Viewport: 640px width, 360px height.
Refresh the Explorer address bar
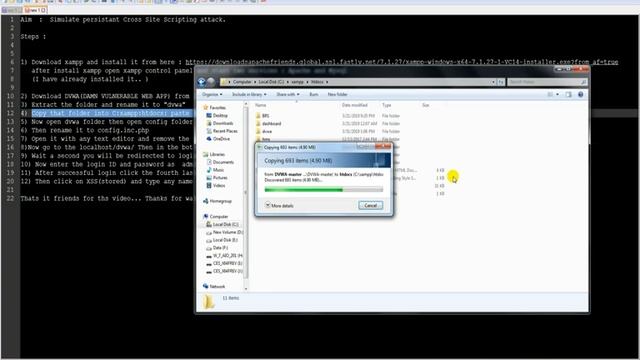501,82
